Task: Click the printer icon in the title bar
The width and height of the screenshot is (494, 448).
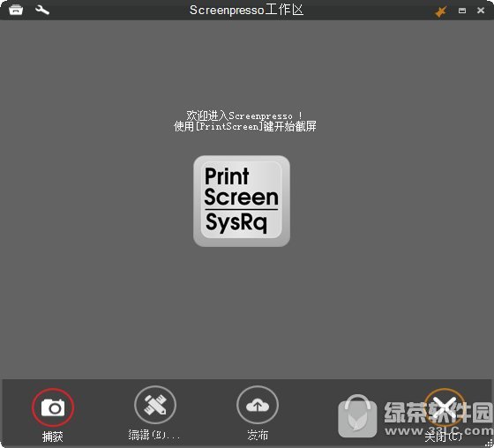Action: point(16,10)
